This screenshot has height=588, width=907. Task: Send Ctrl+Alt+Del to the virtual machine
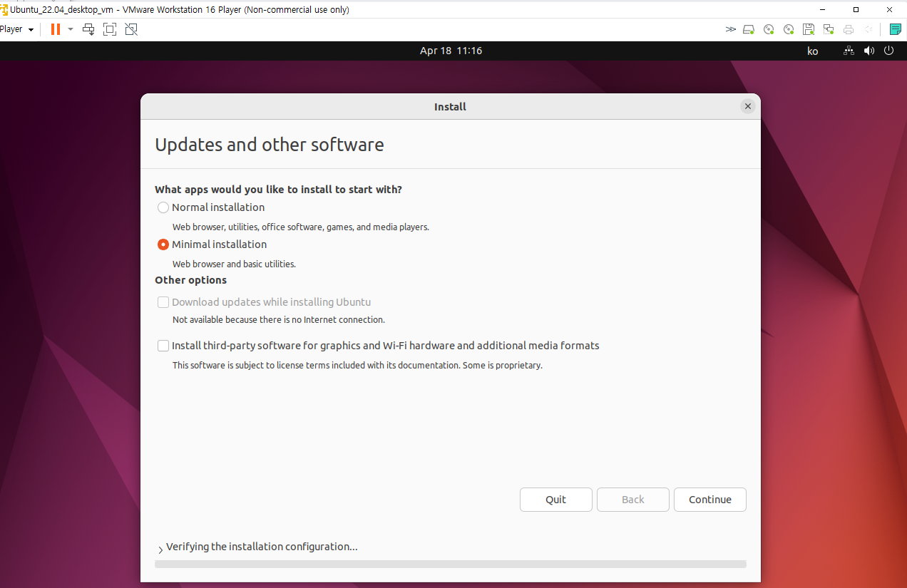[88, 29]
